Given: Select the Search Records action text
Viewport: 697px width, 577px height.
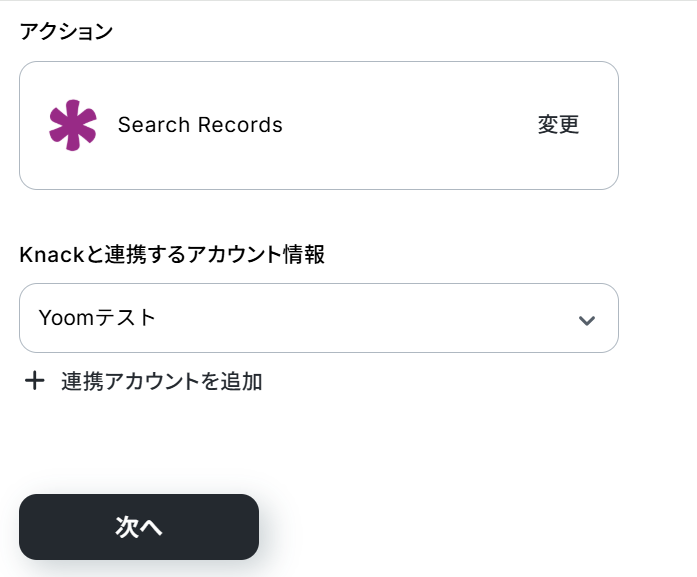Looking at the screenshot, I should [200, 125].
